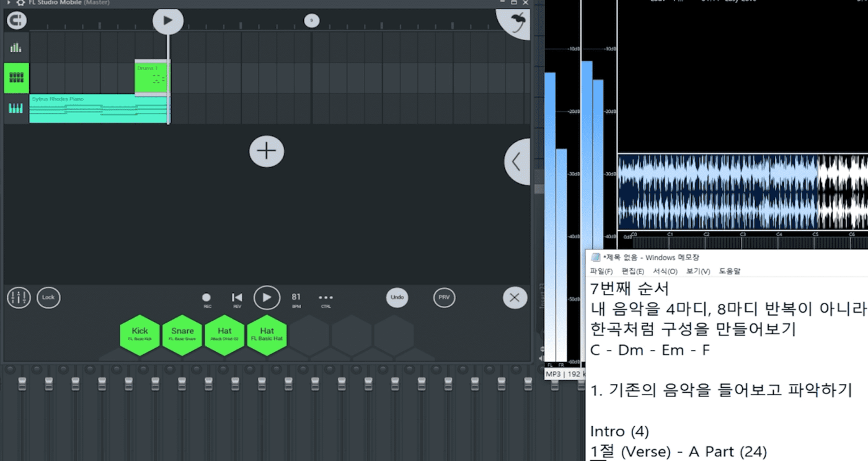Open the 도움말 menu in Notepad

click(x=730, y=271)
